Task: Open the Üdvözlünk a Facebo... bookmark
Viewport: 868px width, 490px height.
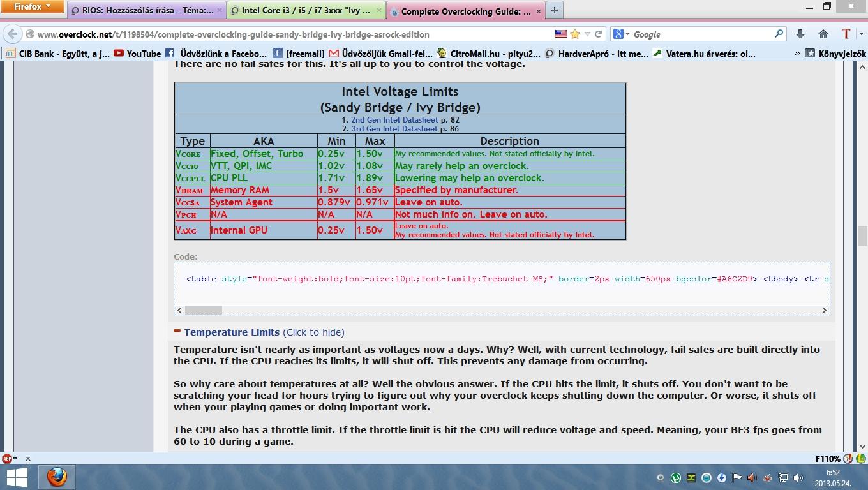Action: [216, 54]
